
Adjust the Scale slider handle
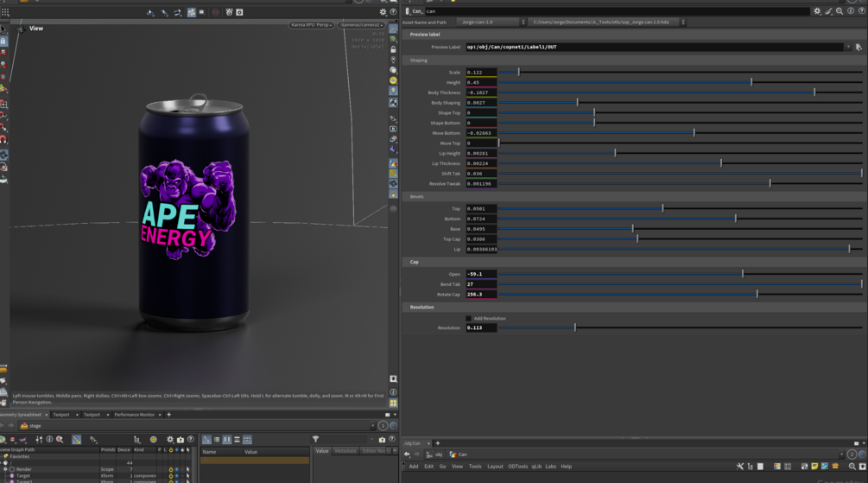519,72
